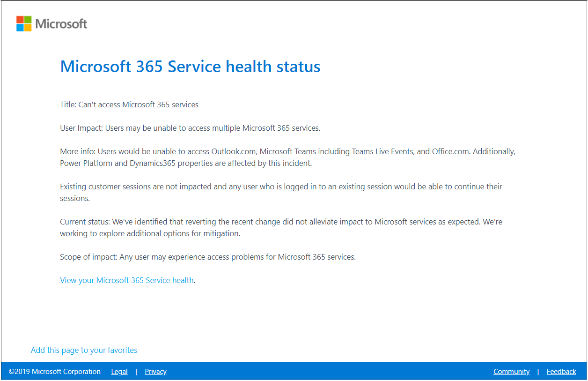Viewport: 588px width, 381px height.
Task: Add this page to your favorites
Action: point(84,350)
